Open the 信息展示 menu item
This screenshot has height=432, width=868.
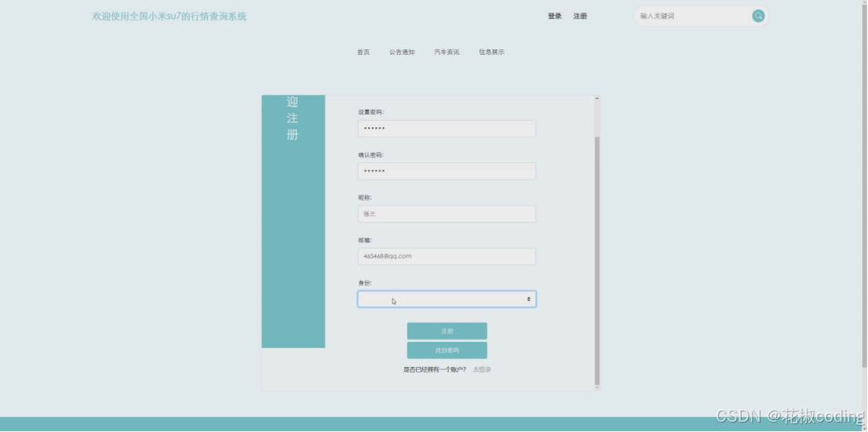click(x=491, y=52)
